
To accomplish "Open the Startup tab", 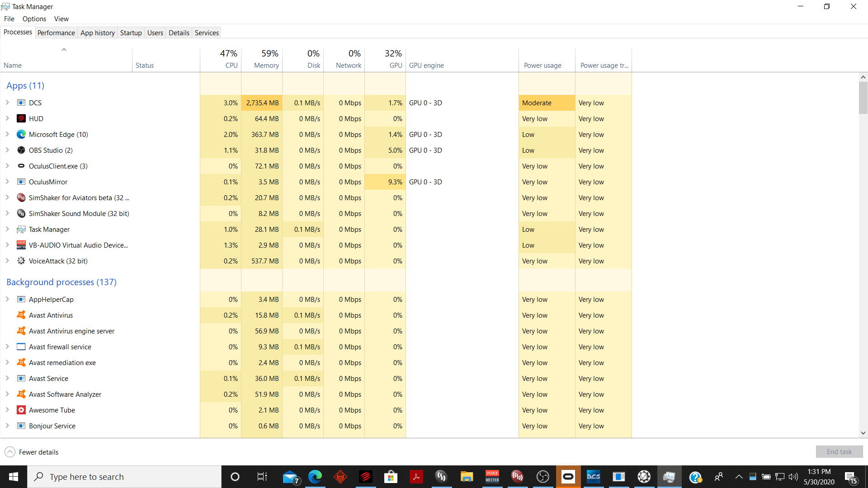I will 131,33.
